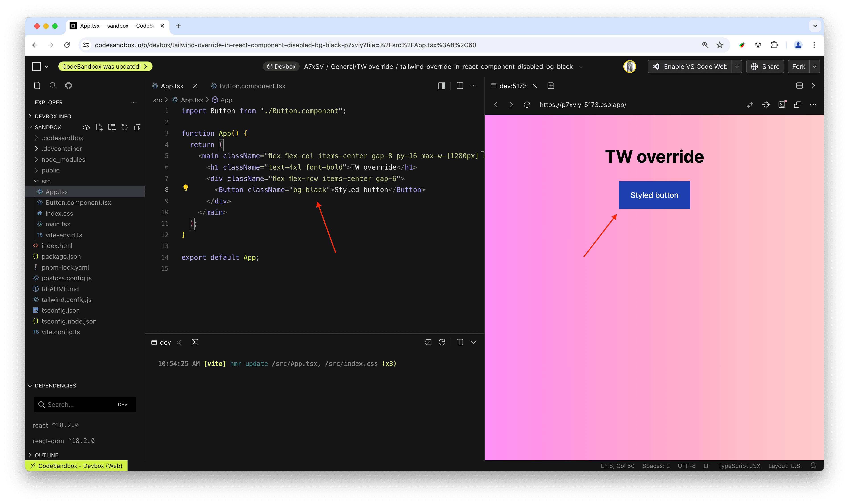Toggle split view in the dev panel
This screenshot has height=504, width=849.
460,342
